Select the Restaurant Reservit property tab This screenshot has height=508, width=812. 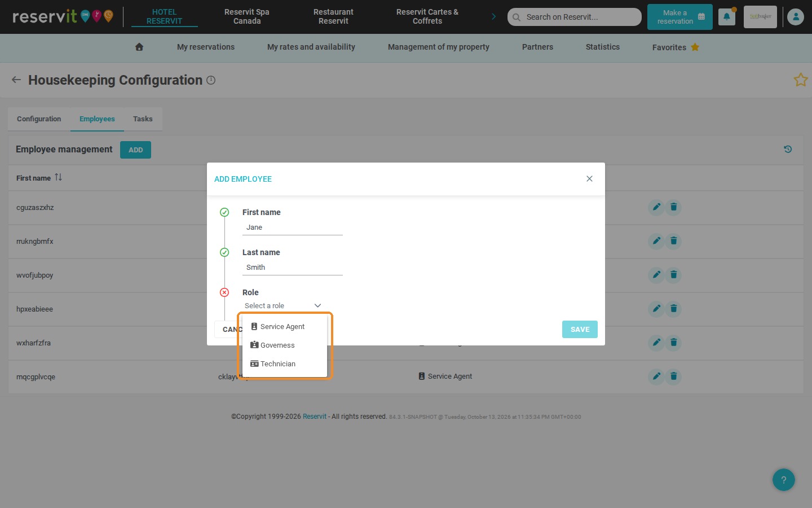(333, 16)
